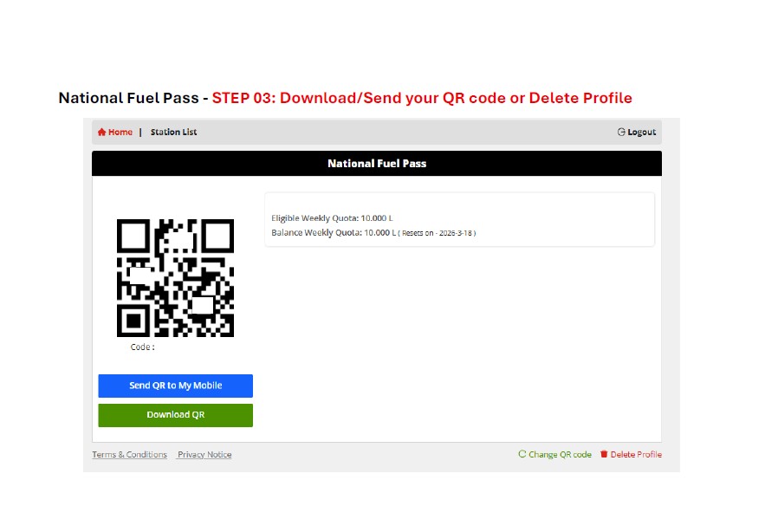765x532 pixels.
Task: Click the red Home house icon
Action: [x=101, y=132]
